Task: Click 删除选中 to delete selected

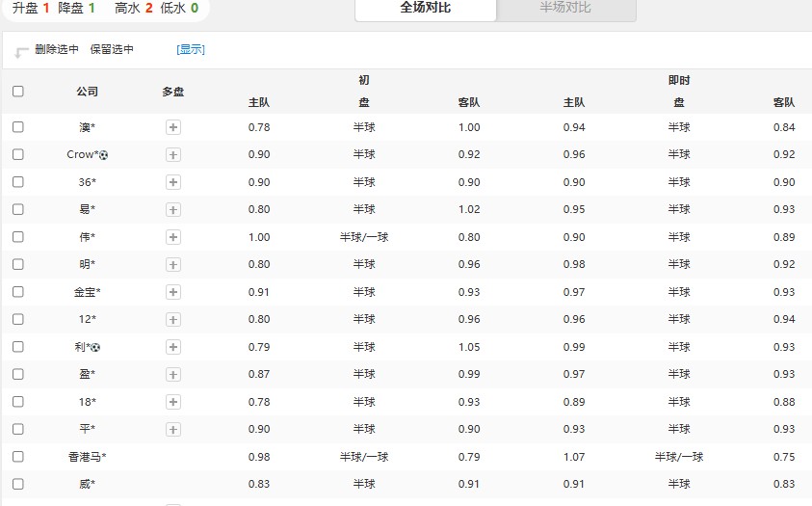Action: click(57, 49)
